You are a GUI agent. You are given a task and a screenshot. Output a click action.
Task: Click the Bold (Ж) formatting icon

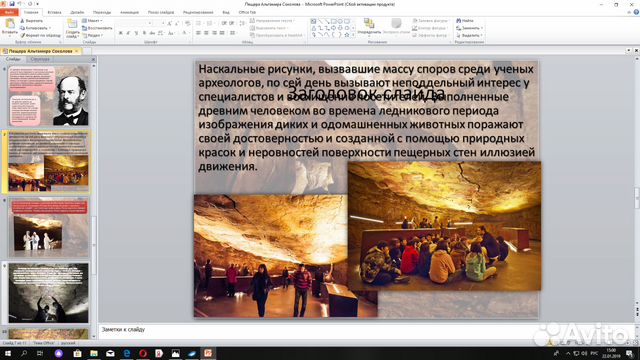(x=120, y=33)
